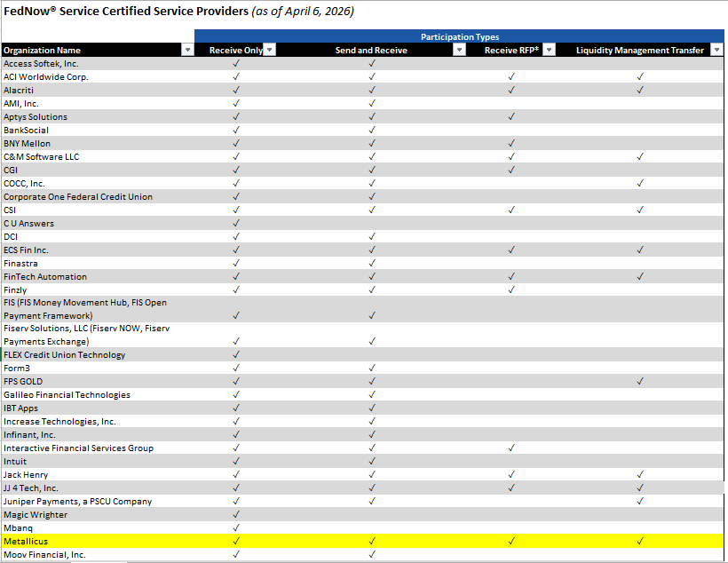Select the Alacriti row name
Image resolution: width=728 pixels, height=563 pixels.
[98, 90]
